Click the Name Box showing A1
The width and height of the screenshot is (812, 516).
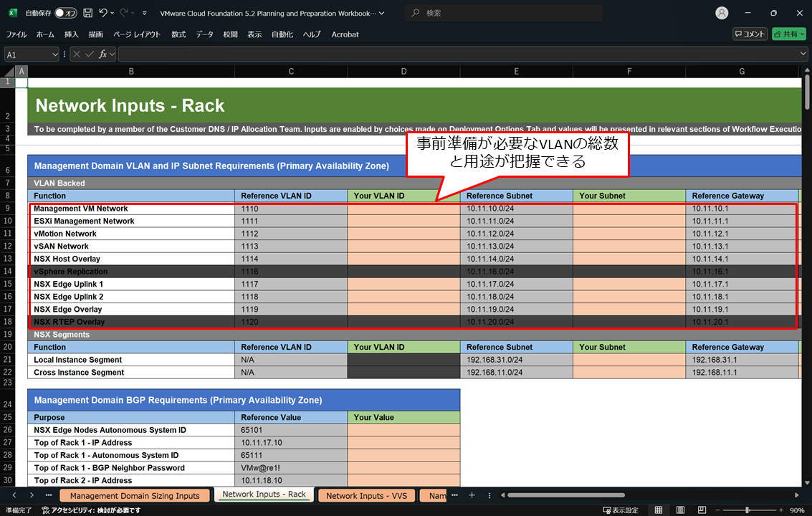point(28,54)
